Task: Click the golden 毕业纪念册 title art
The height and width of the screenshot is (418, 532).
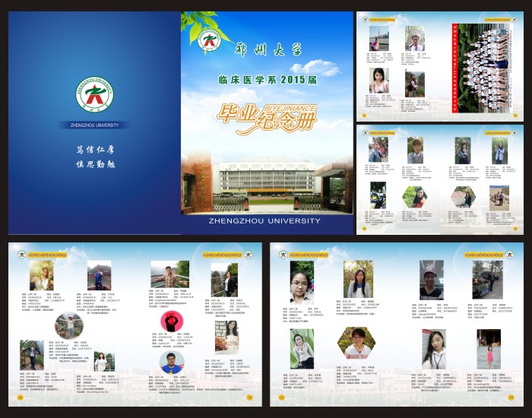Action: click(x=267, y=119)
